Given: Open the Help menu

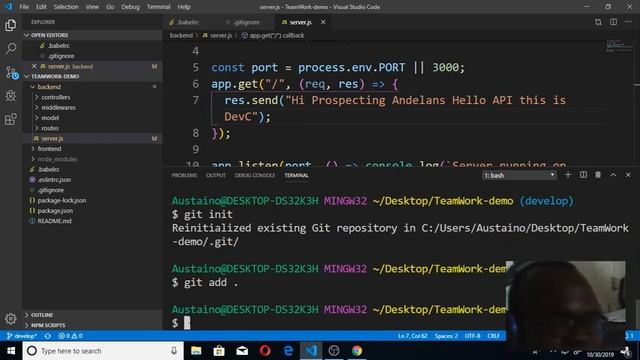Looking at the screenshot, I should [184, 7].
